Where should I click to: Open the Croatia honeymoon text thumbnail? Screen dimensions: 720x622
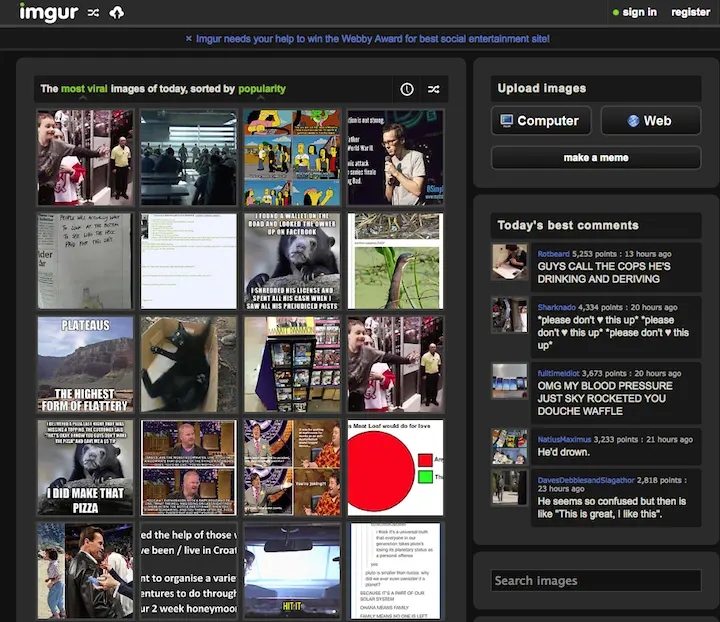[189, 571]
